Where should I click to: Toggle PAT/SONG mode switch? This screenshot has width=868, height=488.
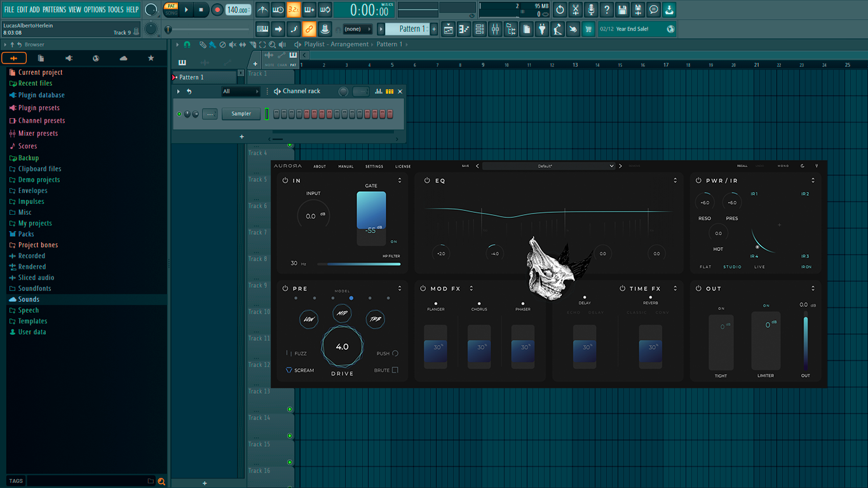pos(171,10)
